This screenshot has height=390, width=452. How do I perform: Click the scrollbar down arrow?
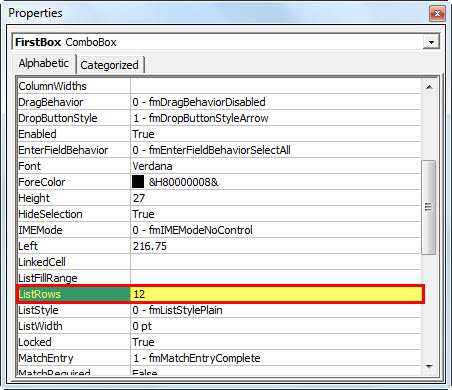(429, 367)
